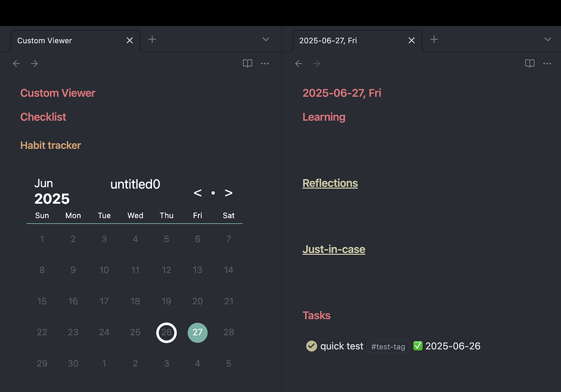
Task: Select June 26 in the calendar
Action: [166, 332]
